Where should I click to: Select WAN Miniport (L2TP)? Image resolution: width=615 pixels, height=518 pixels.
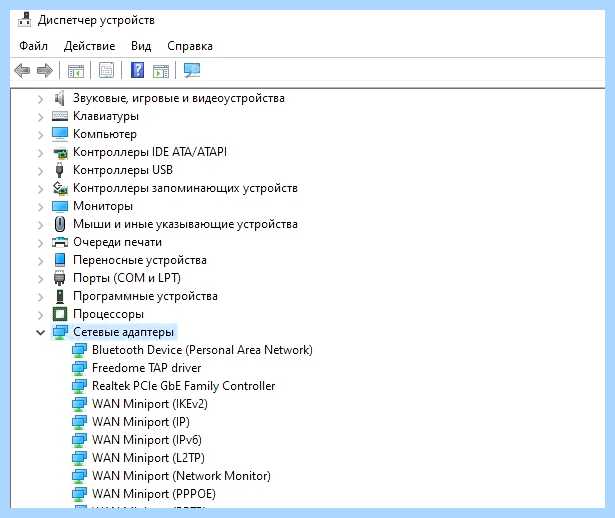coord(148,458)
